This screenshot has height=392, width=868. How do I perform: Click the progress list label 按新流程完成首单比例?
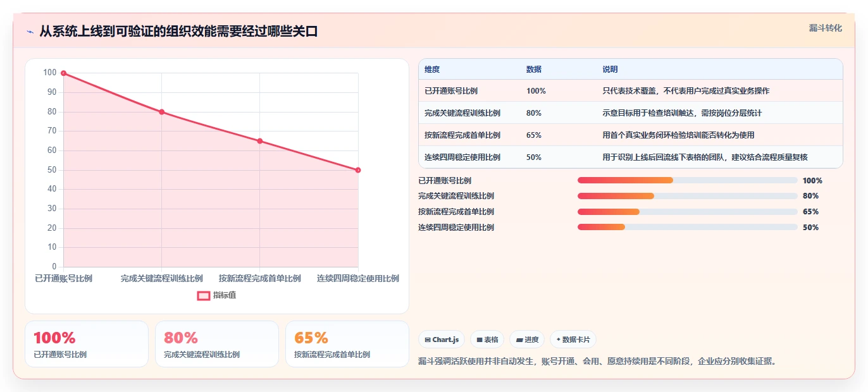tap(456, 212)
